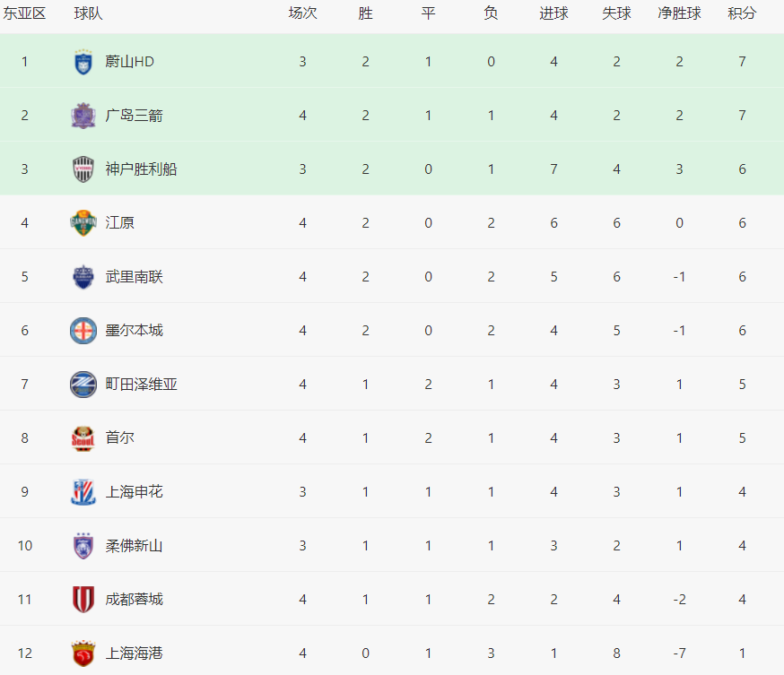Image resolution: width=784 pixels, height=675 pixels.
Task: Open the 上海海港 team name link
Action: 135,653
